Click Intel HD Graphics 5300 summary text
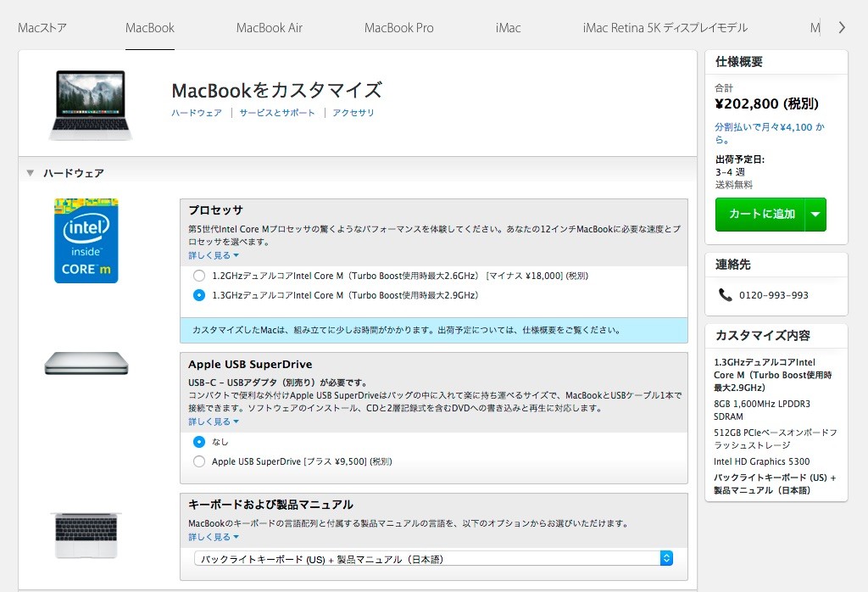This screenshot has width=868, height=592. click(762, 461)
